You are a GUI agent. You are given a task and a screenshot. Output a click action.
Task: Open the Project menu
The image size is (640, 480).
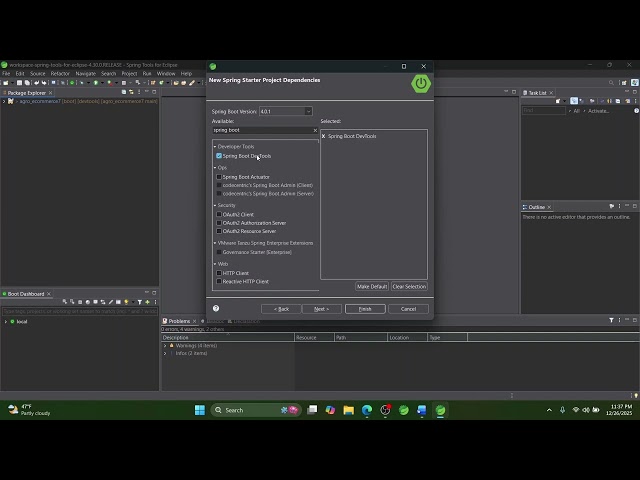[x=129, y=74]
